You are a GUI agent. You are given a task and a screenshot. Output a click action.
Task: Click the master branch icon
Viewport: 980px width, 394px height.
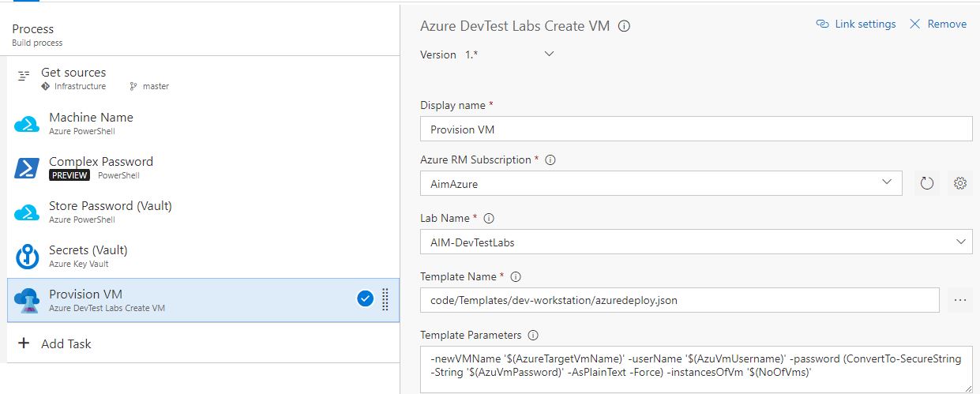tap(133, 86)
